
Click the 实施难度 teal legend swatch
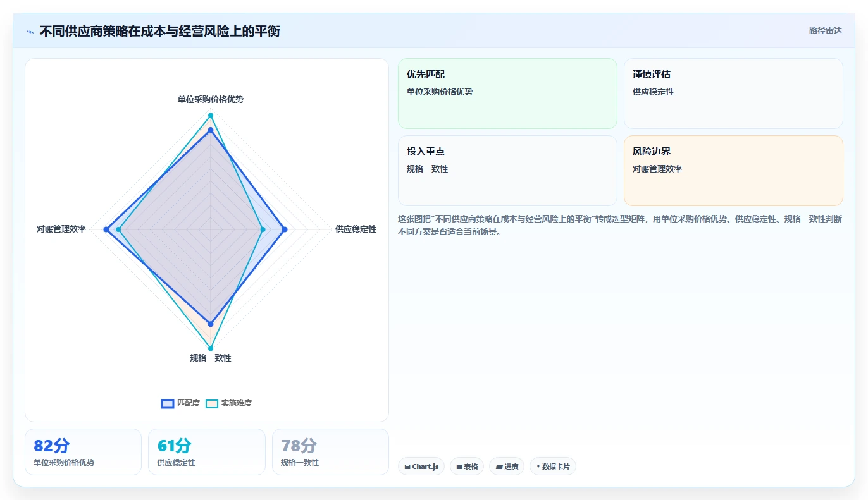[x=212, y=404]
